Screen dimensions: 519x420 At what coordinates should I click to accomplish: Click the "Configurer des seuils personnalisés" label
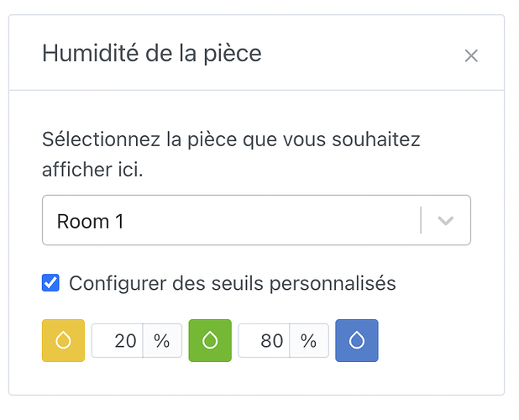[232, 284]
